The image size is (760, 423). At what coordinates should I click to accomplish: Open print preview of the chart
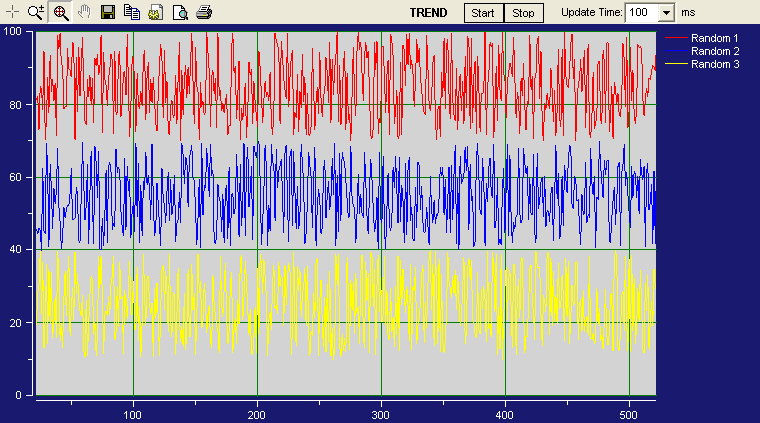179,13
